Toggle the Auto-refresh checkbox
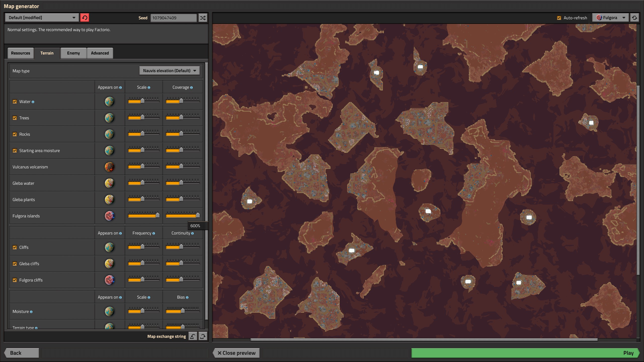This screenshot has width=644, height=362. [x=559, y=18]
